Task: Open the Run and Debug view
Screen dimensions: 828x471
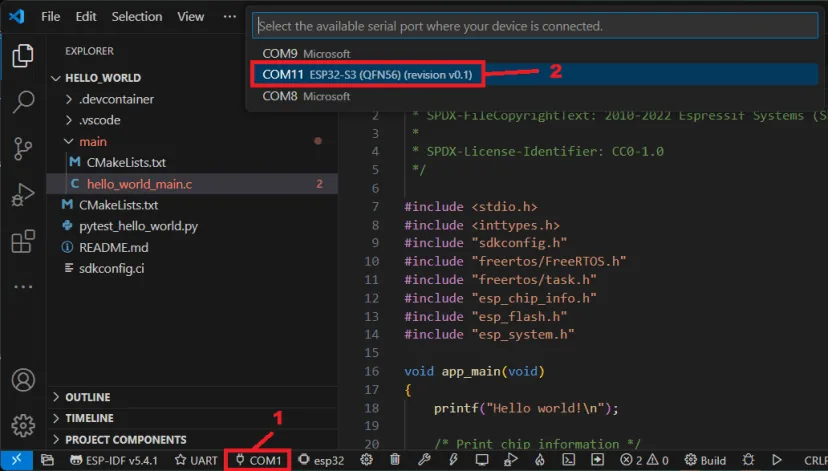Action: click(23, 195)
